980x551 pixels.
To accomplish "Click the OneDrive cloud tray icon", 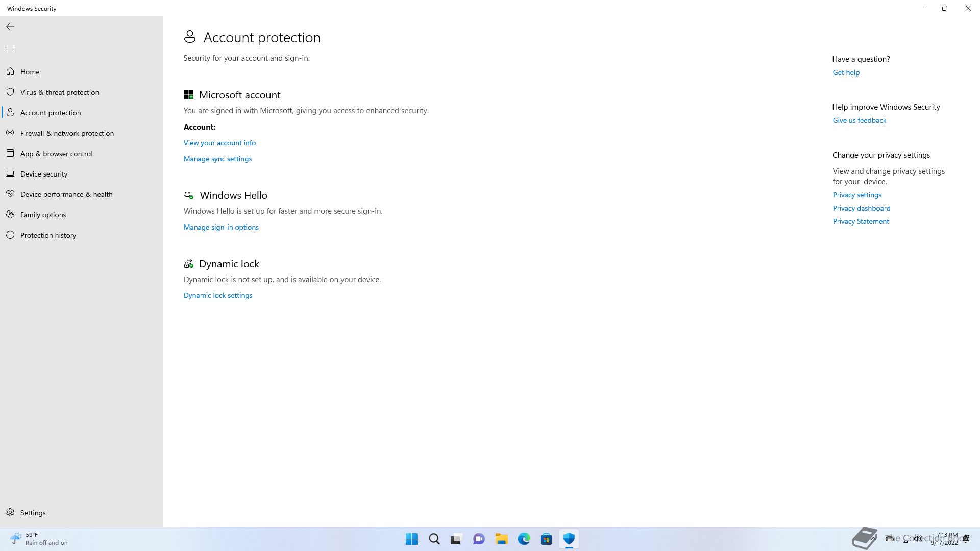I will [890, 539].
